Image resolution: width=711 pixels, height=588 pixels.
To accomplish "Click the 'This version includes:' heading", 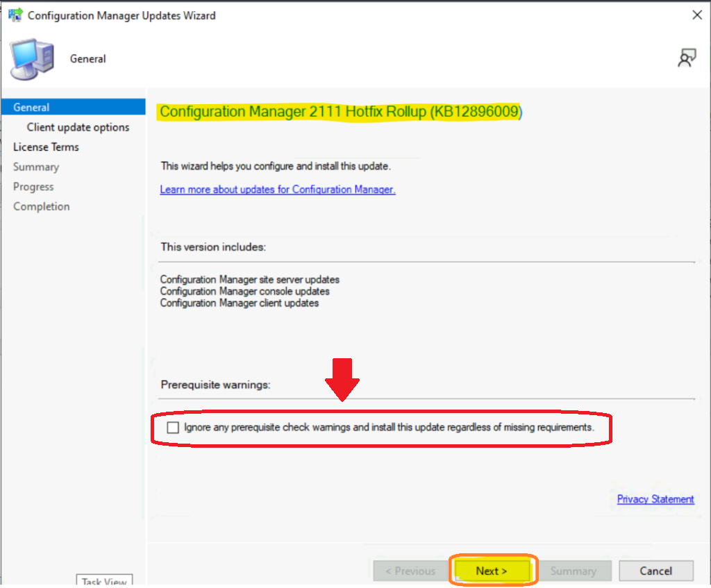I will click(213, 247).
